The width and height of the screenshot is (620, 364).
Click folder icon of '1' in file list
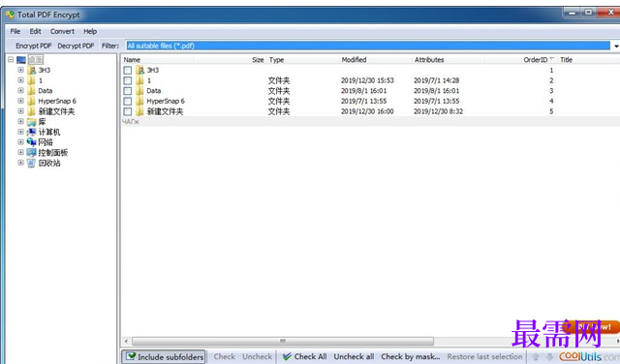click(139, 80)
